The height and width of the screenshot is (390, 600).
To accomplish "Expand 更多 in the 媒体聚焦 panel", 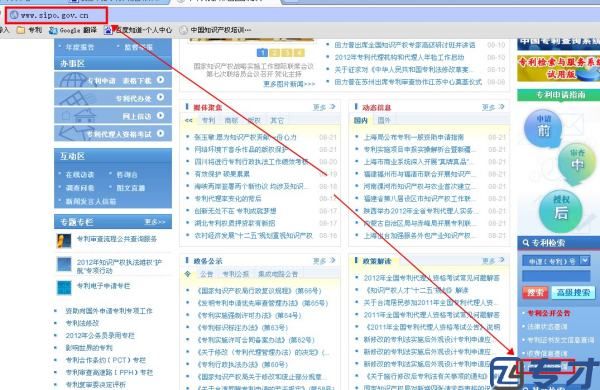I will [x=324, y=107].
